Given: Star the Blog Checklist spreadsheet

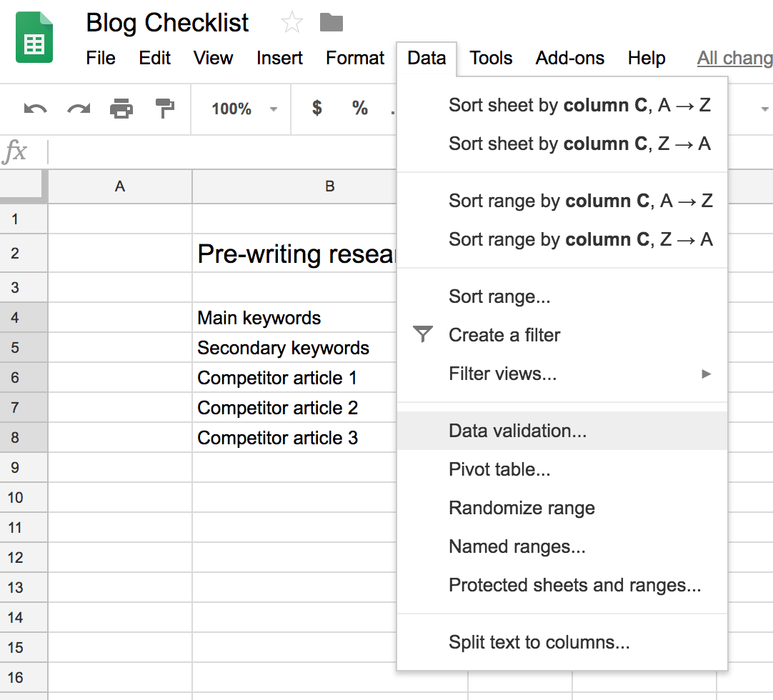Looking at the screenshot, I should (x=291, y=22).
